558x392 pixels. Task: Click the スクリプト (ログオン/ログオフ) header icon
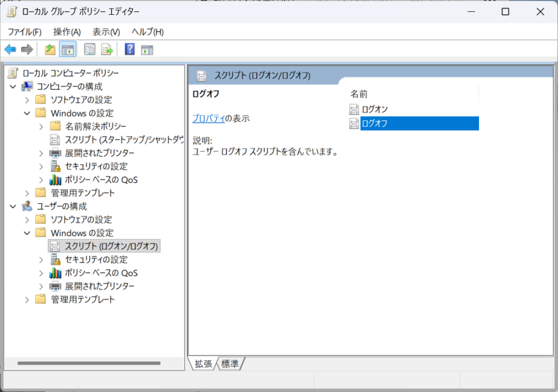202,76
